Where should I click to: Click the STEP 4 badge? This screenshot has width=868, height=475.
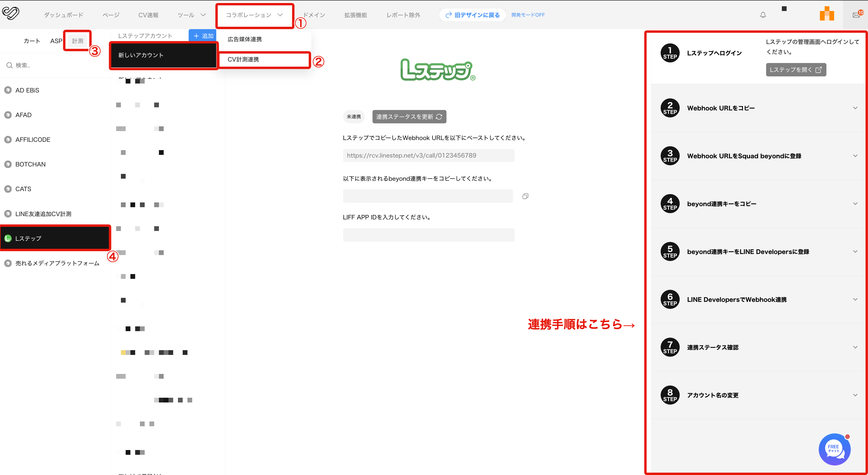pos(670,204)
